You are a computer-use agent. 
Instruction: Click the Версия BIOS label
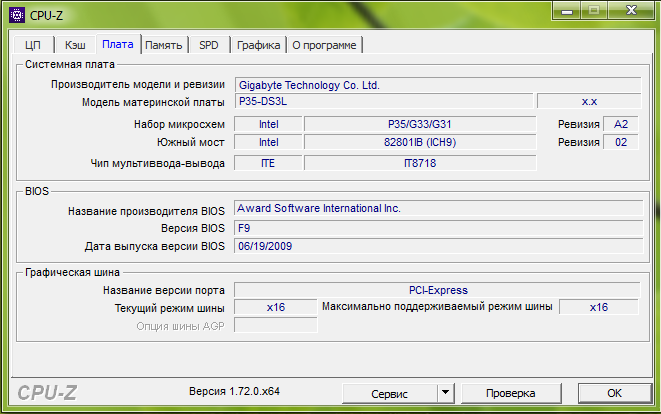click(x=193, y=229)
